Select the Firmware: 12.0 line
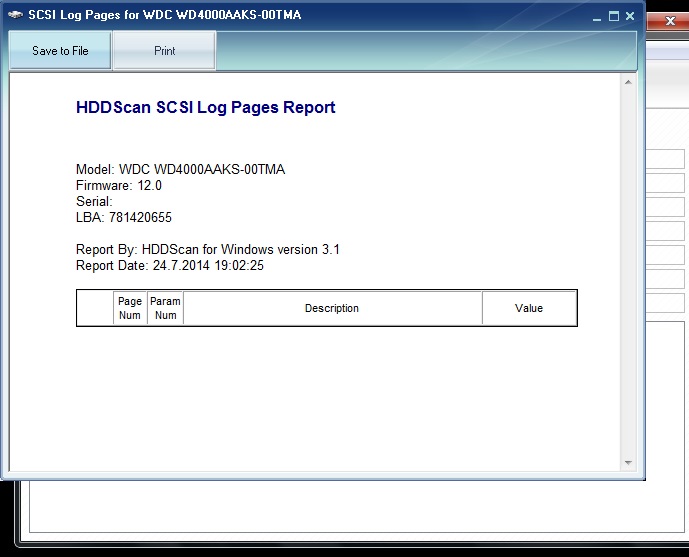689x557 pixels. point(119,185)
